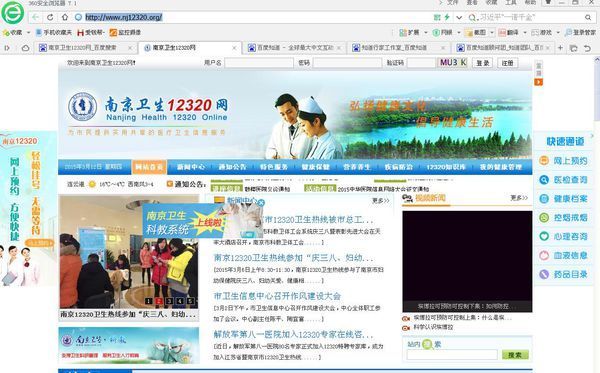Close the 南京卫生科教系统 popup ad
This screenshot has width=600, height=373.
pyautogui.click(x=261, y=203)
